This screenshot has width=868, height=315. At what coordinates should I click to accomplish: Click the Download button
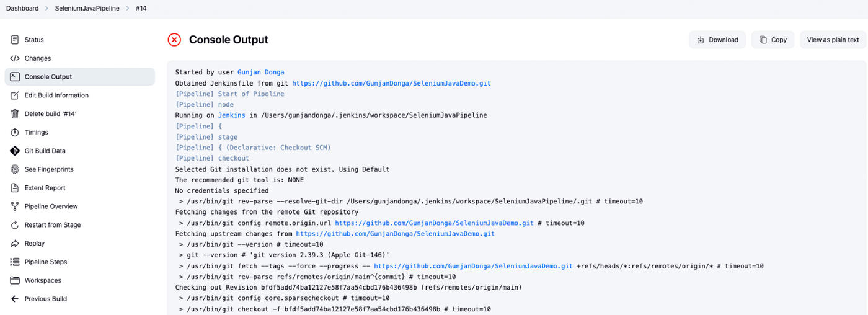pyautogui.click(x=717, y=40)
